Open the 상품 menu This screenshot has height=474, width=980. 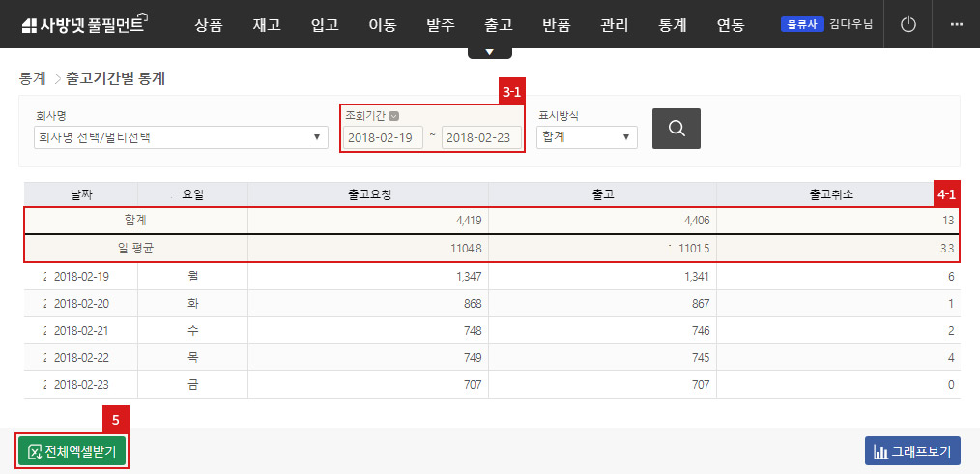tap(208, 25)
